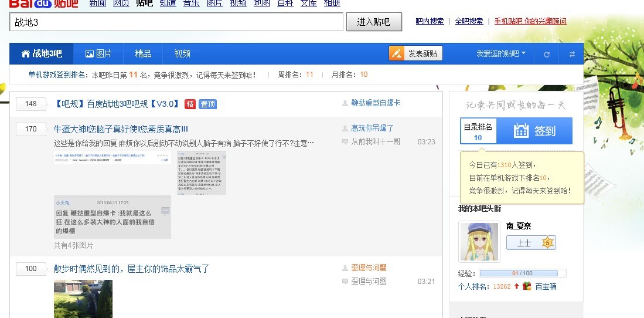Open the 我爱逛的贴吧 dropdown
The width and height of the screenshot is (644, 318).
pos(501,53)
